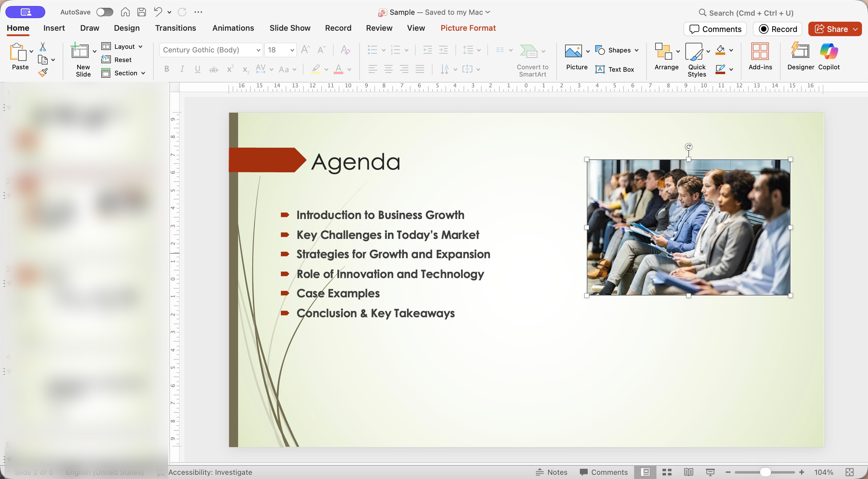Click the Cut scissors icon

pyautogui.click(x=43, y=46)
